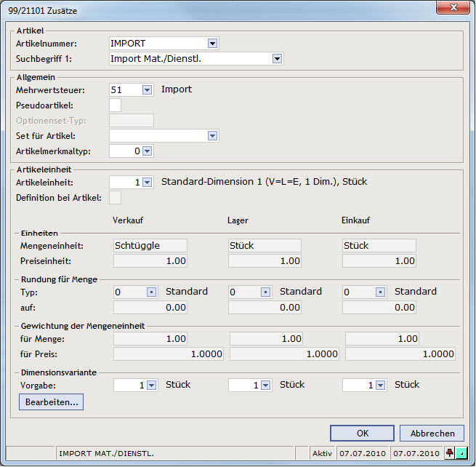Open Einkauf rounding Typ lookup button
This screenshot has width=476, height=467.
[x=380, y=292]
